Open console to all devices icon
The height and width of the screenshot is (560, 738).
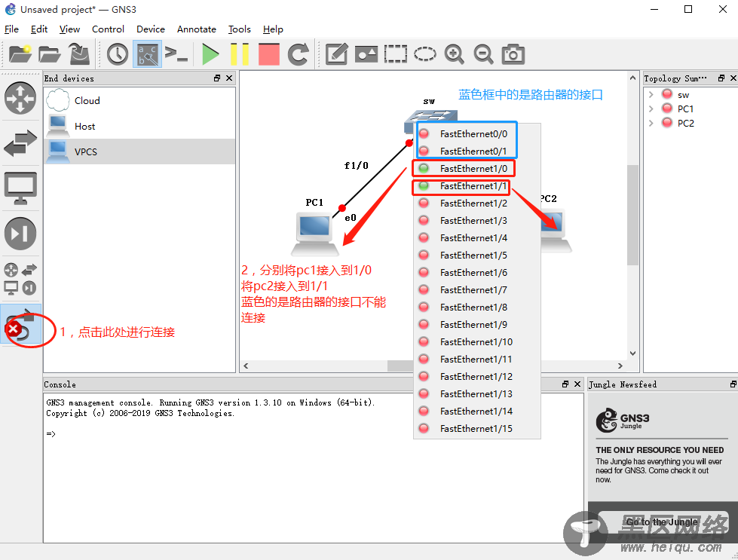click(x=176, y=54)
